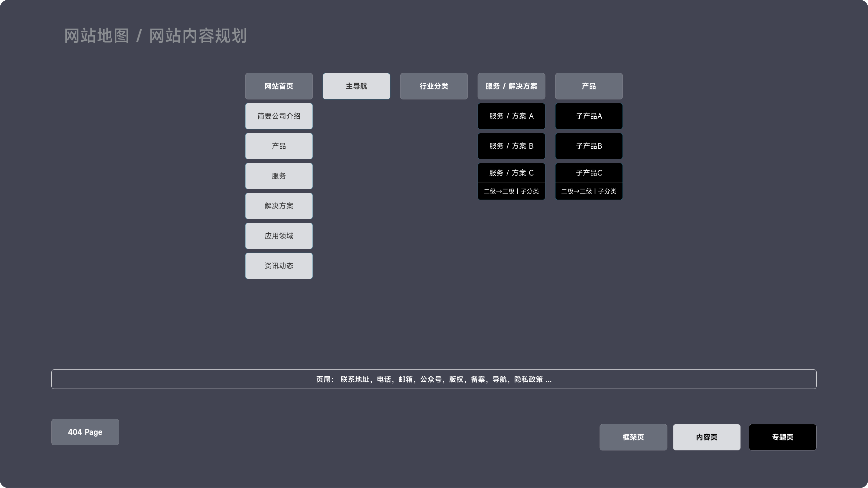Viewport: 868px width, 488px height.
Task: Open 子产品A node
Action: (589, 116)
